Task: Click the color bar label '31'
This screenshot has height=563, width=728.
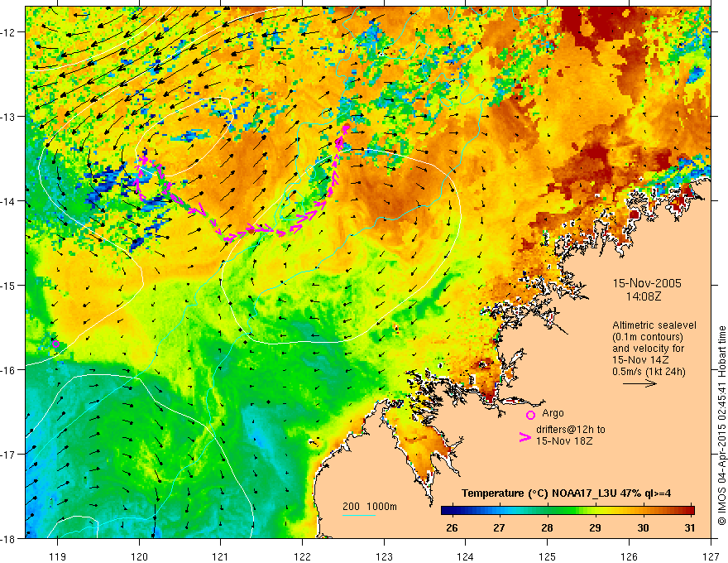Action: point(690,528)
